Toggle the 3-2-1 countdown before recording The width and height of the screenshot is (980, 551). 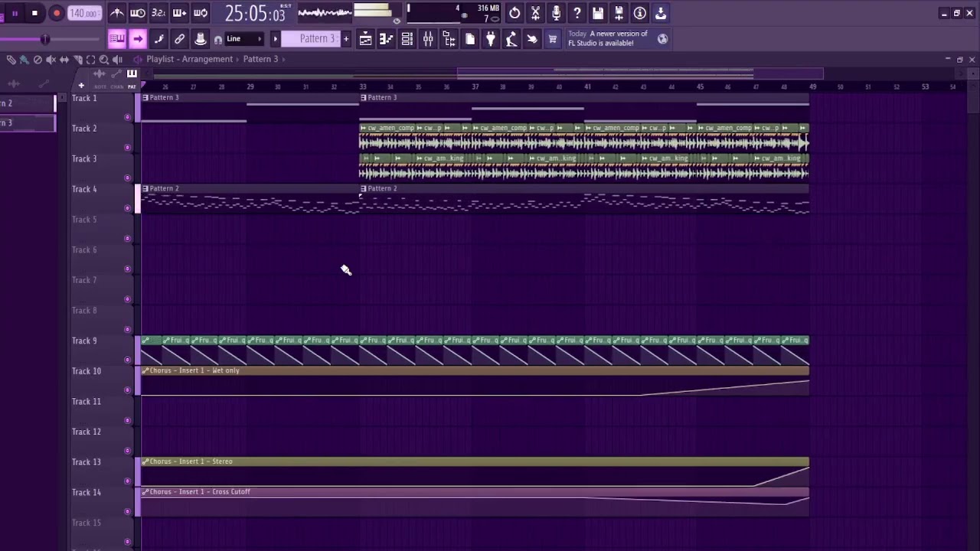[158, 13]
